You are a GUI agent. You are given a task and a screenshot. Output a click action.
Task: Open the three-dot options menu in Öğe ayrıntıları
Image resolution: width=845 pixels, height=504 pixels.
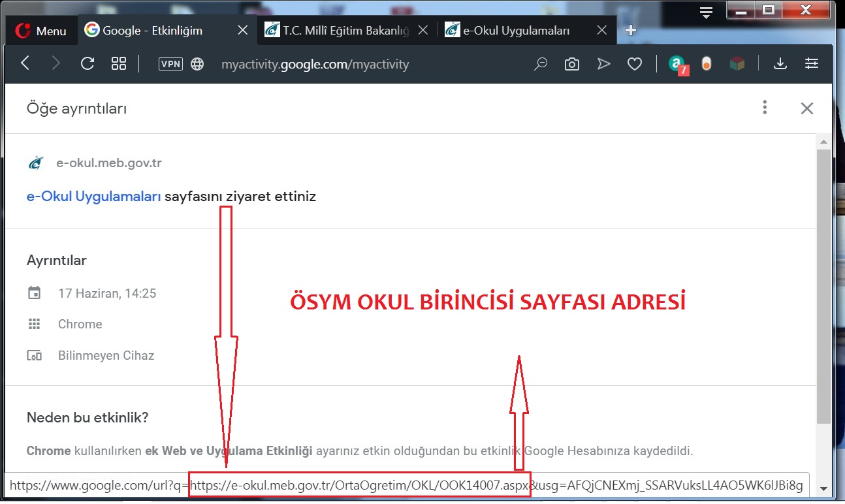[x=765, y=108]
